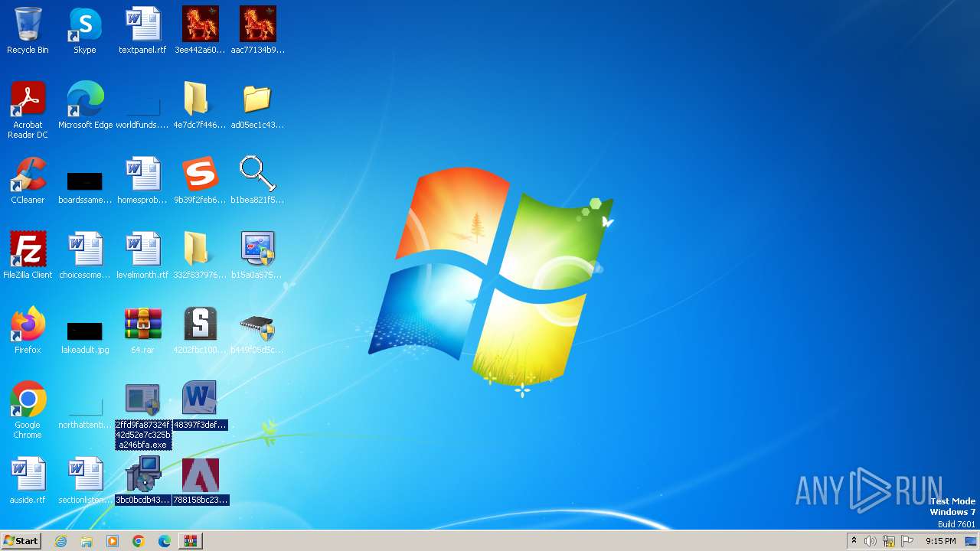
Task: Show hidden system tray icons
Action: (854, 541)
